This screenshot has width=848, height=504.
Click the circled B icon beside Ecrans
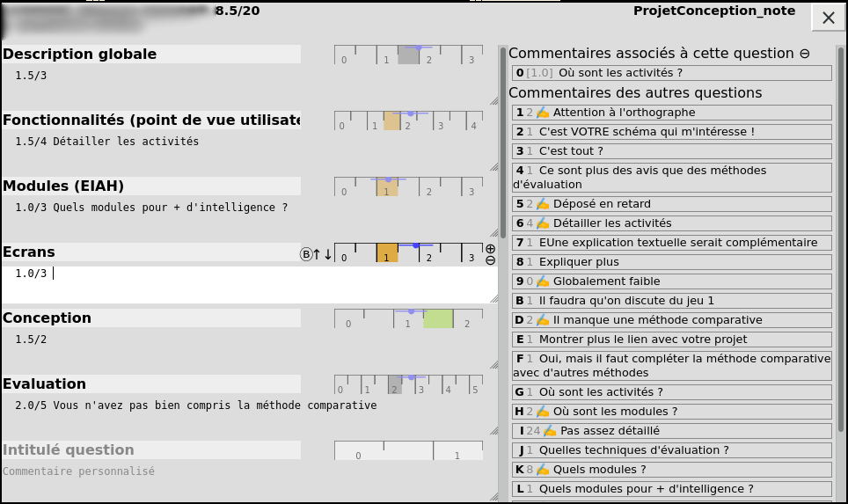[306, 254]
